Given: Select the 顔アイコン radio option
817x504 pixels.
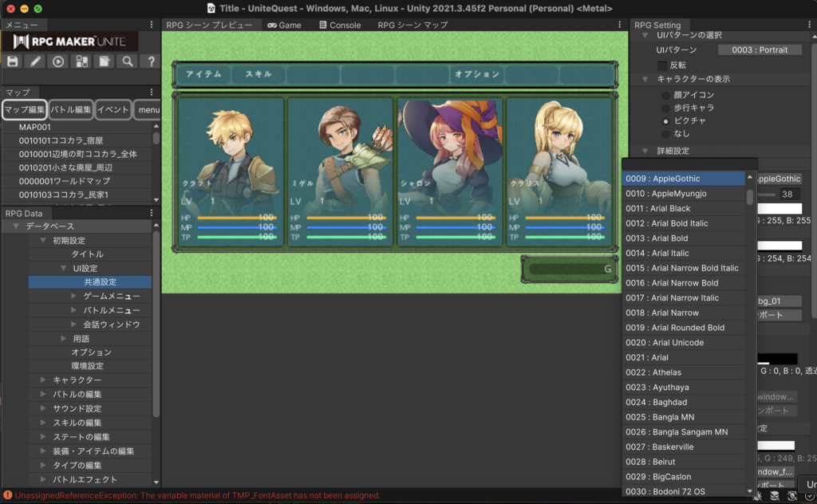Looking at the screenshot, I should click(665, 95).
